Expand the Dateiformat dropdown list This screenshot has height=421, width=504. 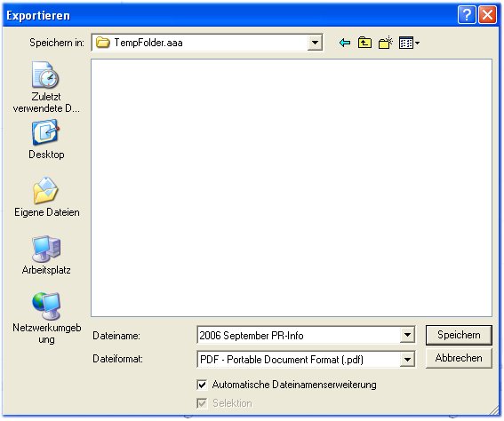point(407,360)
